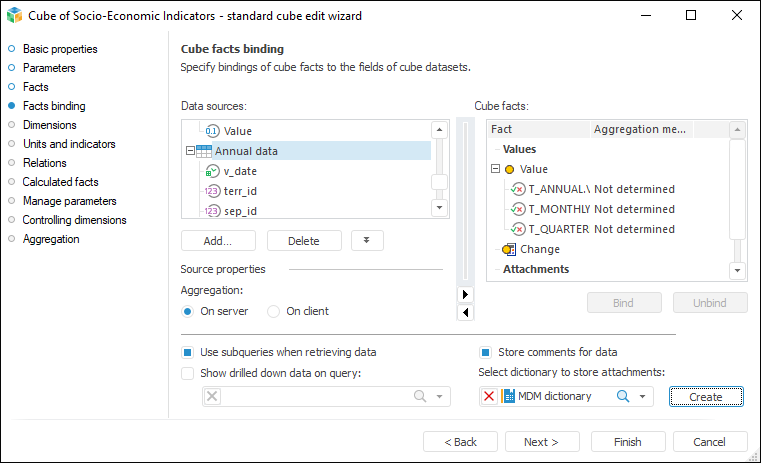Click the Next > button
The image size is (761, 463).
pos(542,442)
